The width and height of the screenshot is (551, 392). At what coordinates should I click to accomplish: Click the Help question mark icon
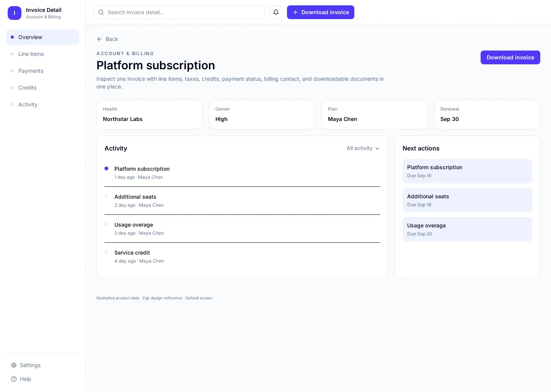click(x=14, y=379)
